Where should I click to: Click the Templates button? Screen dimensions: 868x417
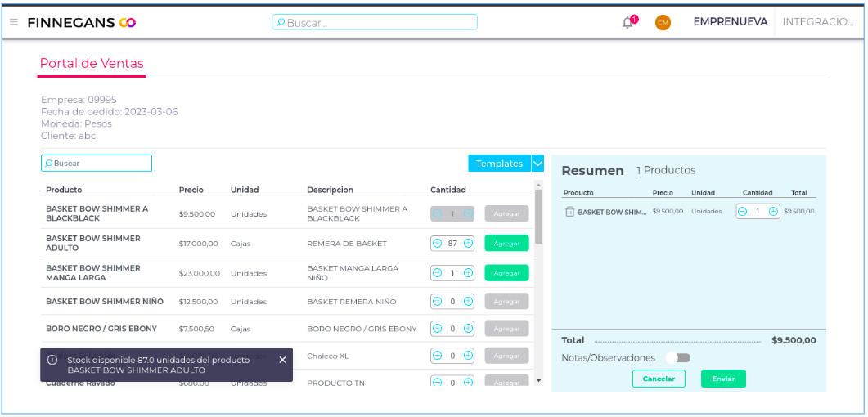(499, 164)
